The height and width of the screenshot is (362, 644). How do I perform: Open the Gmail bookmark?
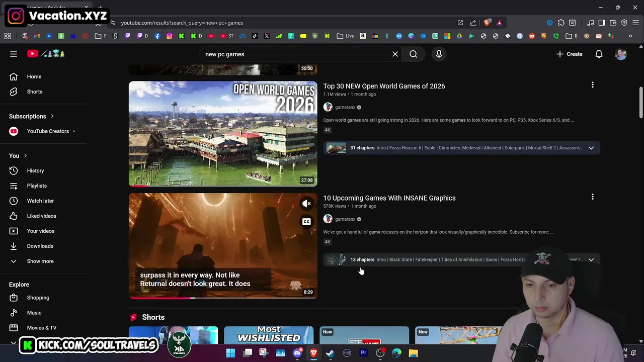coord(37,36)
